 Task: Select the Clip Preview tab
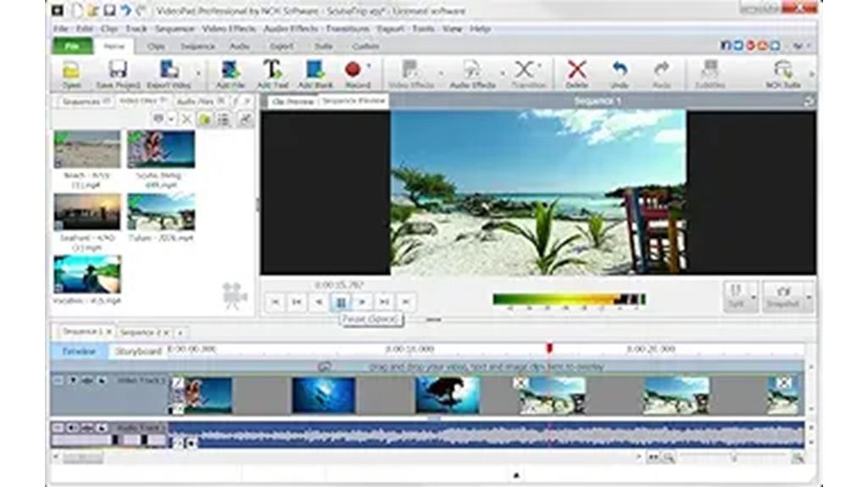click(292, 102)
